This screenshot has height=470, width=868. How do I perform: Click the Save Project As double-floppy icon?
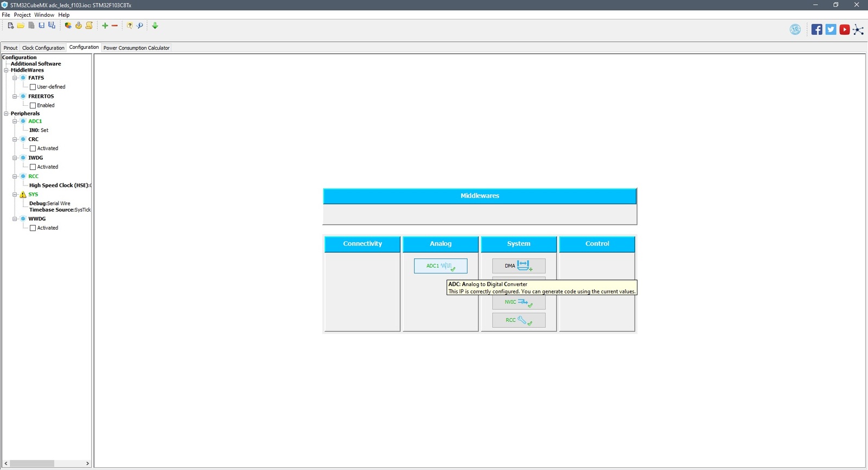tap(52, 26)
